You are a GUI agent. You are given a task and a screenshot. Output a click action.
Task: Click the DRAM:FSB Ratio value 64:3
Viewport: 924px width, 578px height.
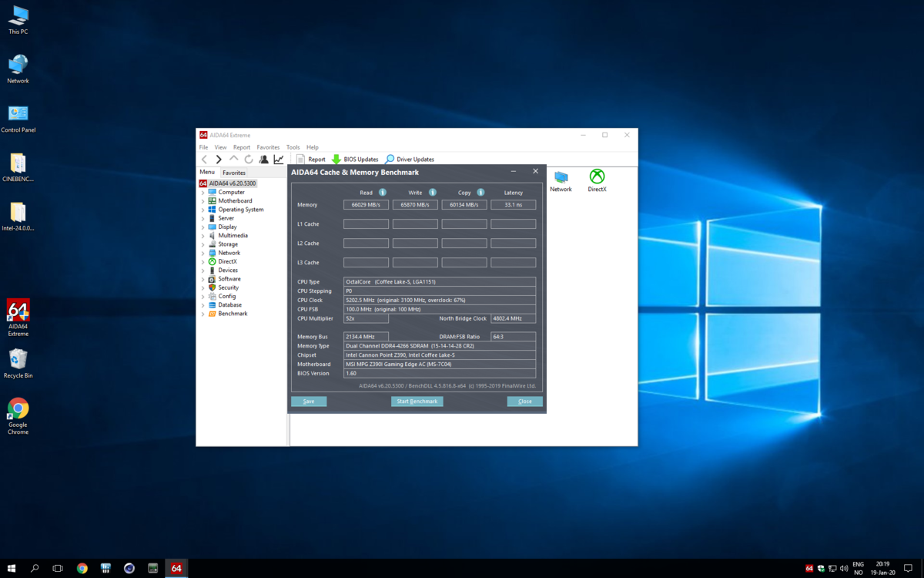click(513, 337)
